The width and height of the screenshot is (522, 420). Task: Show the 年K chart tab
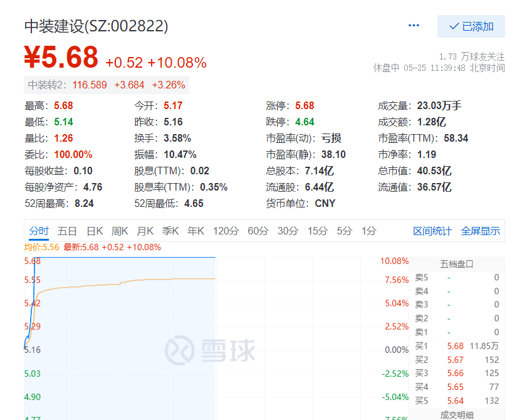point(196,231)
